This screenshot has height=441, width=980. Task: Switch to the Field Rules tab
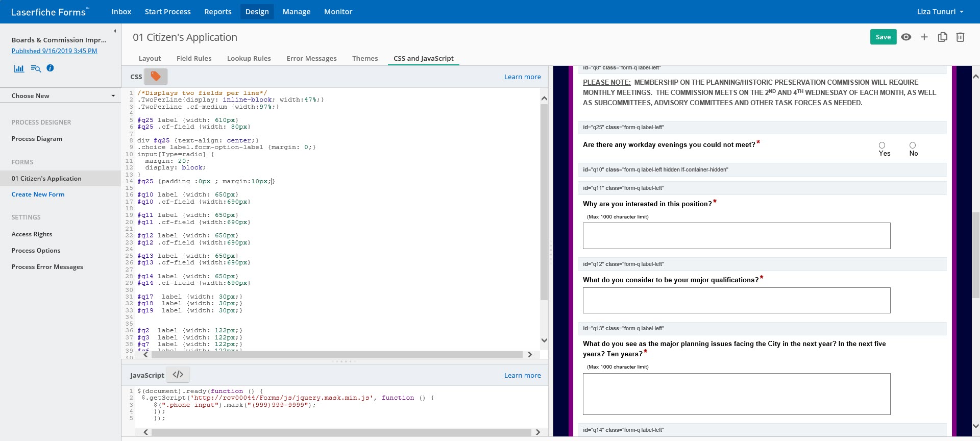click(x=194, y=58)
